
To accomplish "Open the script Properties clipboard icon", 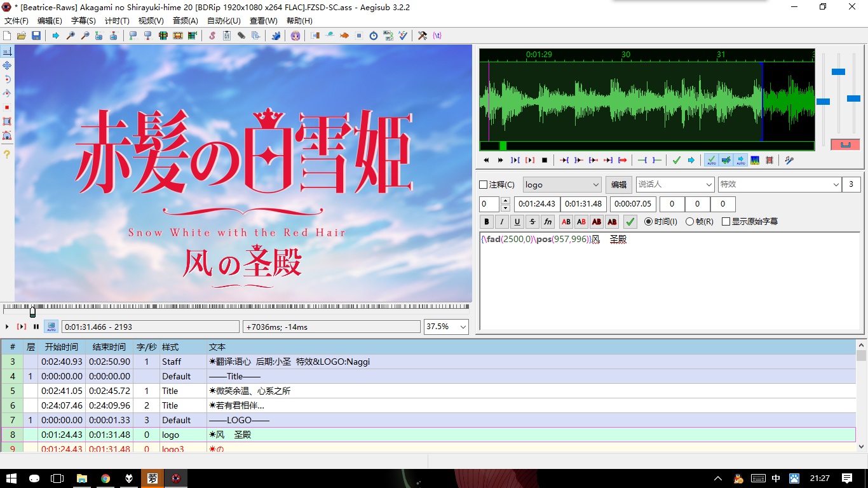I will click(226, 36).
